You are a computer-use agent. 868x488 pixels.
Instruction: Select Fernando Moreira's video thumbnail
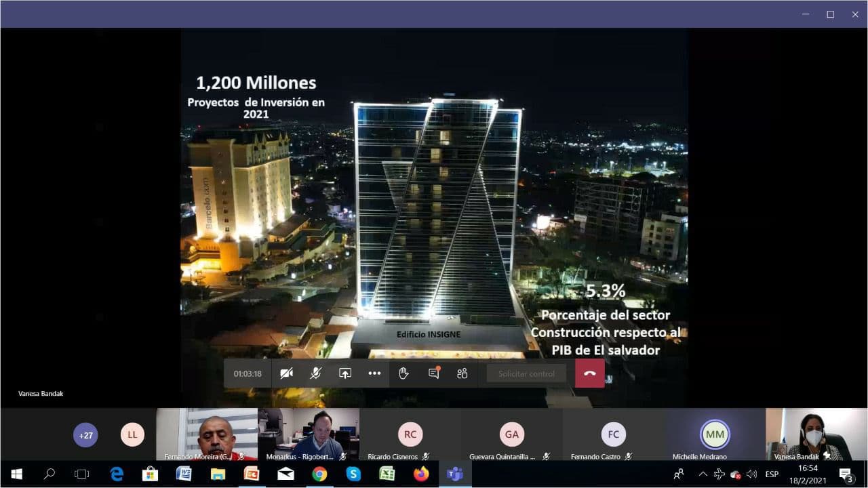click(x=207, y=434)
